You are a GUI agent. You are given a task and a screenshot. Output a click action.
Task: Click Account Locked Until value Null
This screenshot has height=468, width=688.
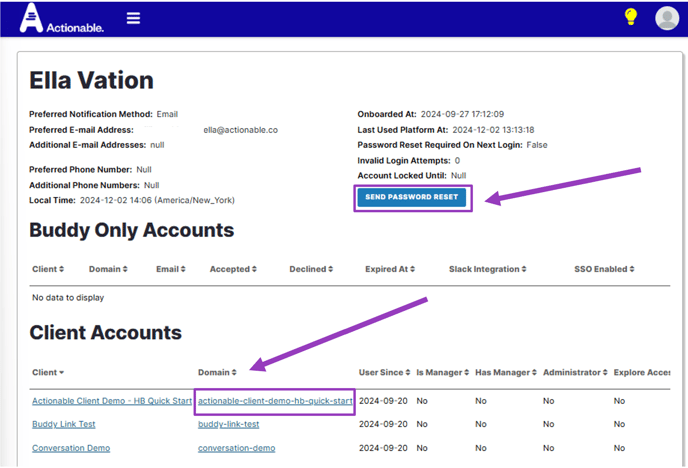pyautogui.click(x=459, y=175)
